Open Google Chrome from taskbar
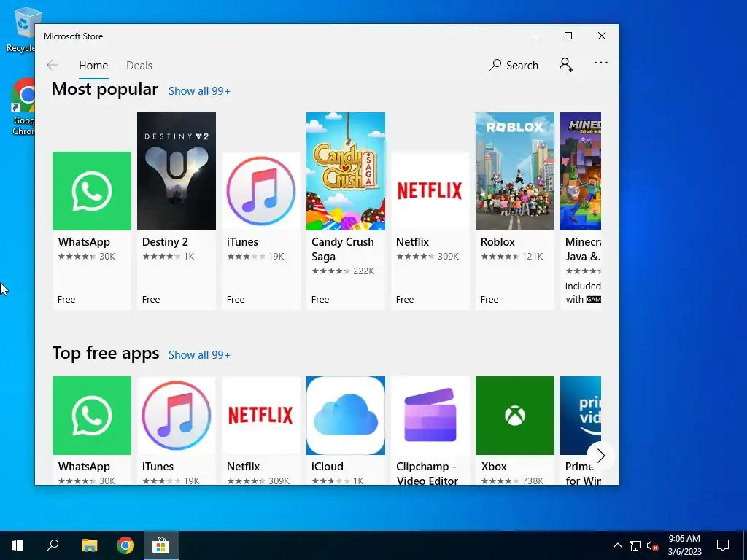This screenshot has width=747, height=560. tap(125, 545)
